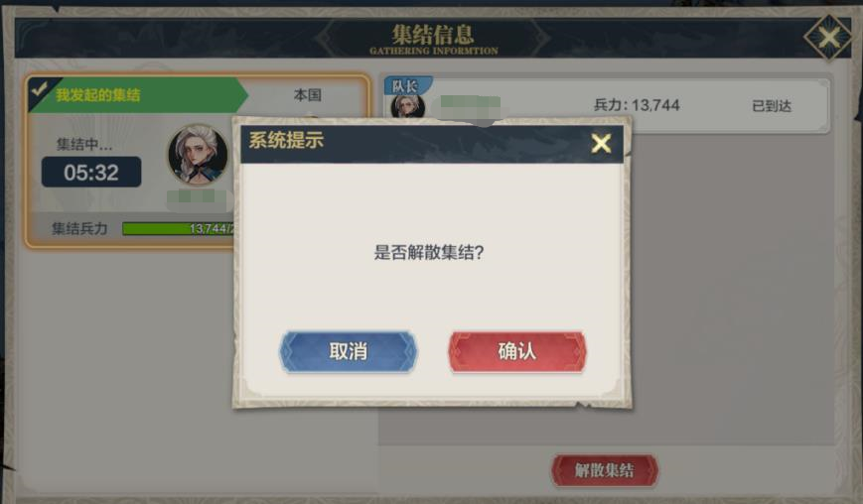Click the red 确认 confirm button

516,352
